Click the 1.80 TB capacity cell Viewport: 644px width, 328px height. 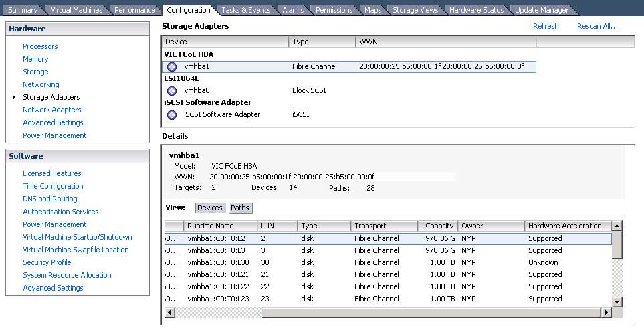click(x=442, y=262)
